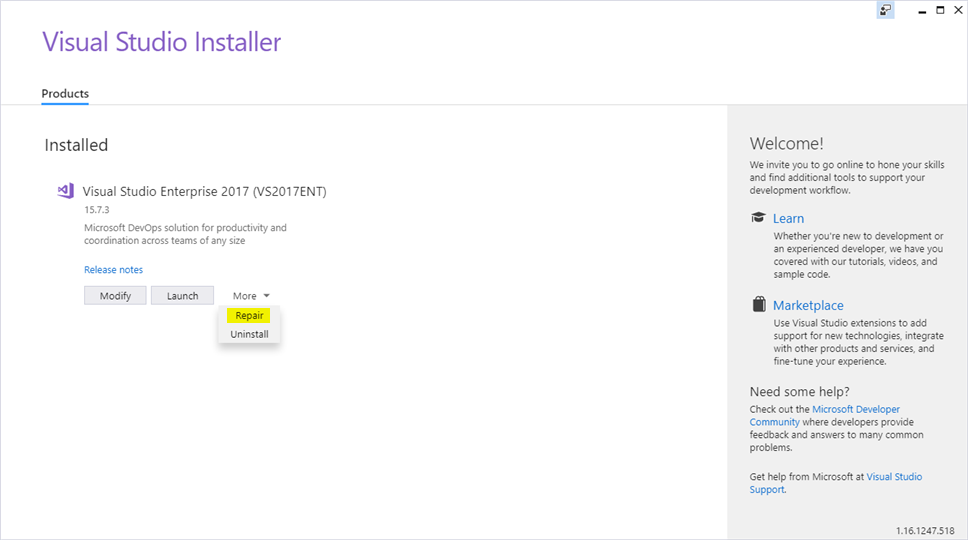Click the Modify button
Image resolution: width=968 pixels, height=540 pixels.
tap(115, 296)
